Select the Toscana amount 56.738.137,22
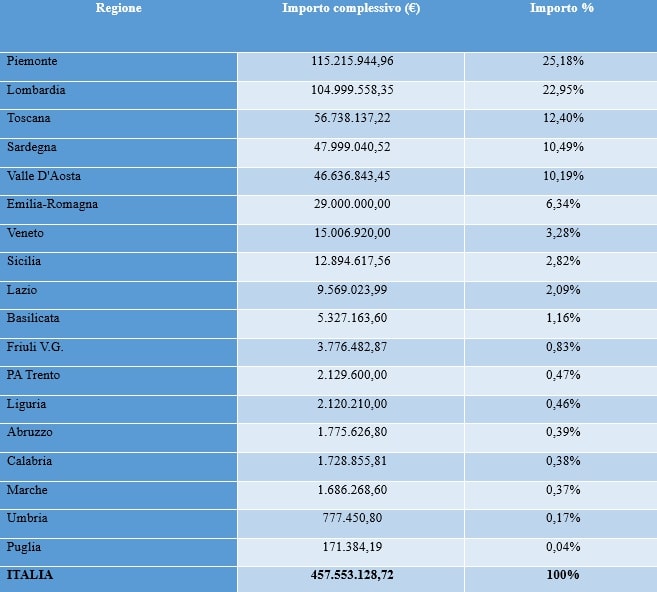Viewport: 657px width, 592px height. [352, 118]
